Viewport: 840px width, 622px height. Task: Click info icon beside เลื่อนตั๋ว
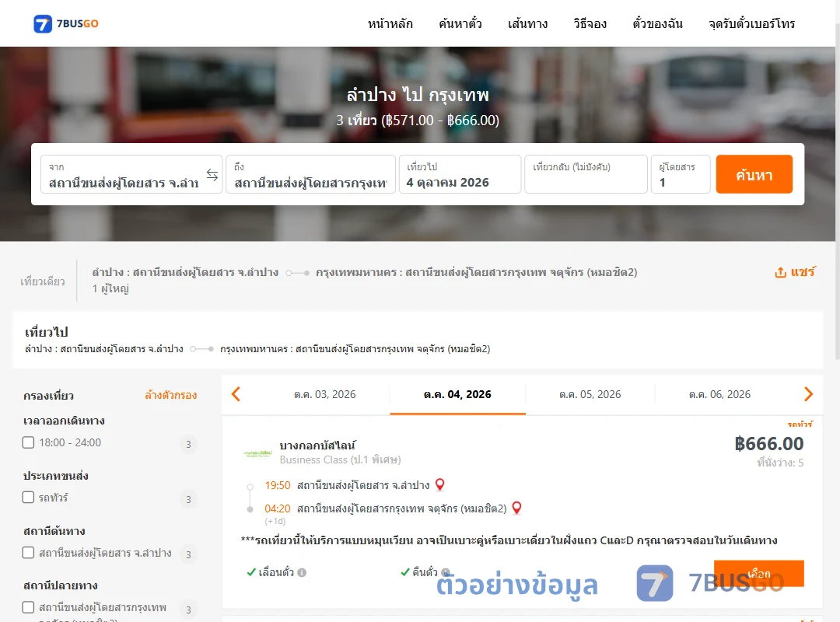tap(302, 573)
